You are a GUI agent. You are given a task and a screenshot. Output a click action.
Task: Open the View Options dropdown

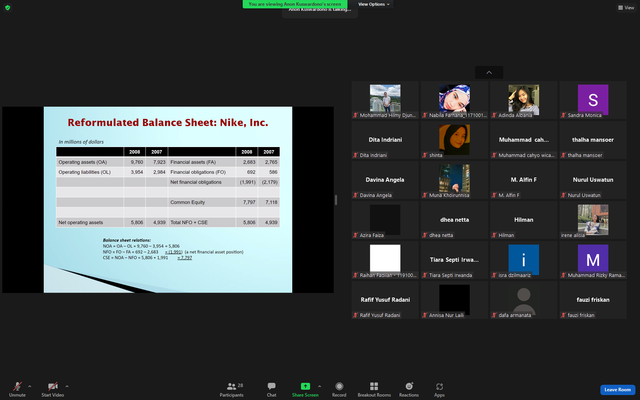[373, 4]
